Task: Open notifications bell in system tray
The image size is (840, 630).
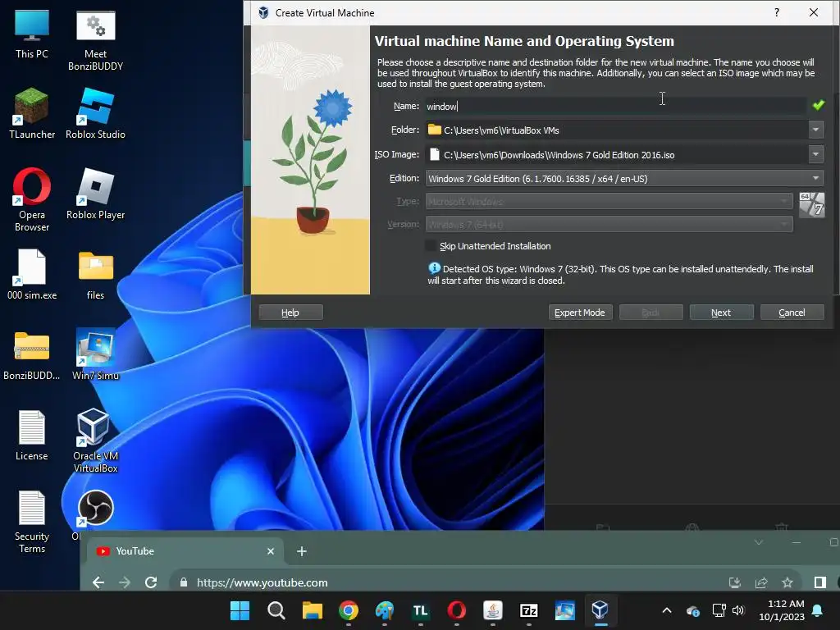Action: (817, 610)
